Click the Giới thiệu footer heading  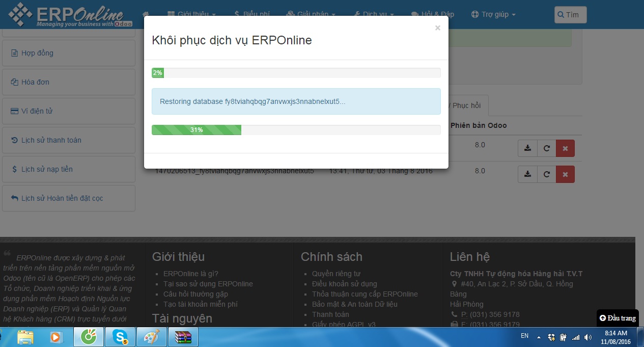tap(178, 257)
